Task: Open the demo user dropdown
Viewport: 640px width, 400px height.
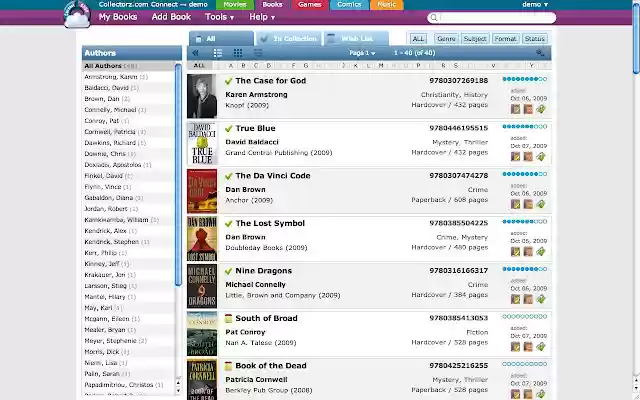Action: [535, 4]
